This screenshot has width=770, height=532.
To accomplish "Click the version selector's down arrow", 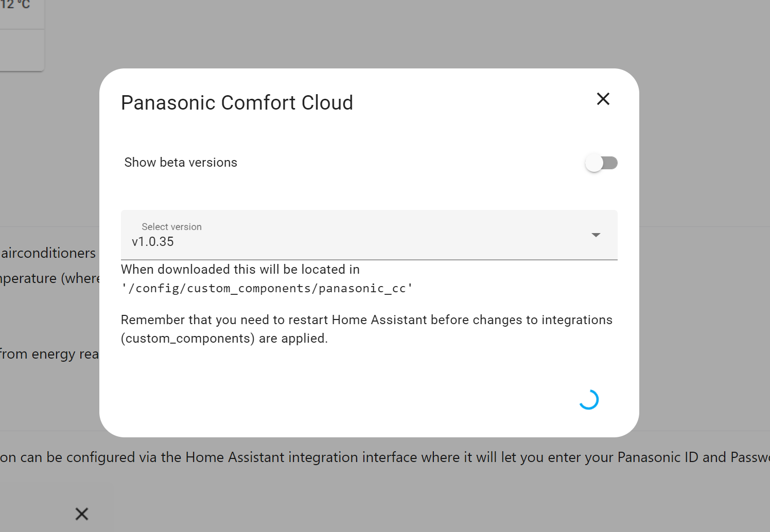I will 596,235.
